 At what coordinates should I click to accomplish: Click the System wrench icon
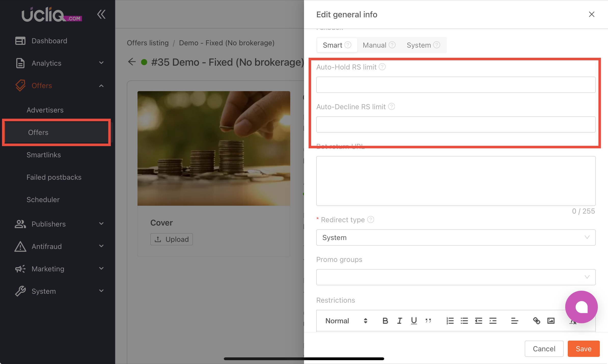20,291
